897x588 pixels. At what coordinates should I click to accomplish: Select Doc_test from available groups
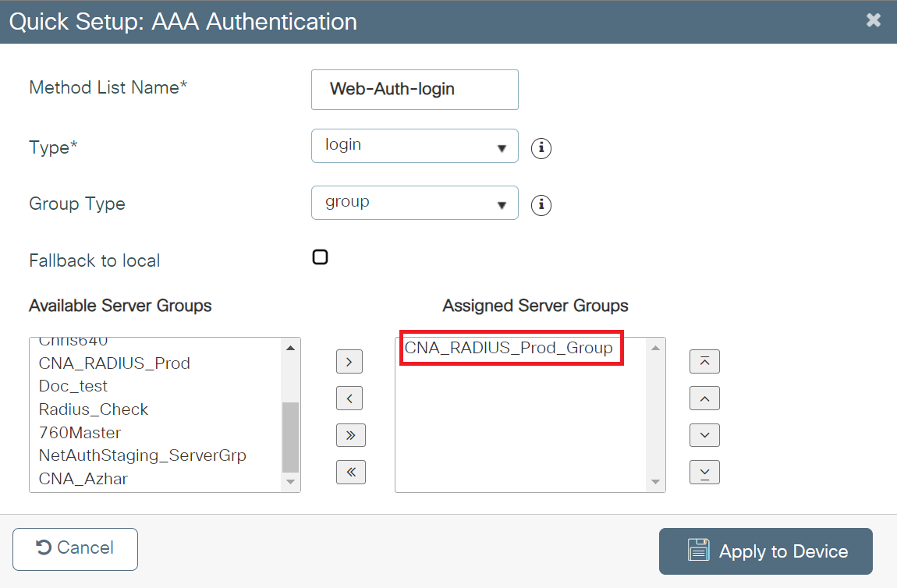coord(73,386)
